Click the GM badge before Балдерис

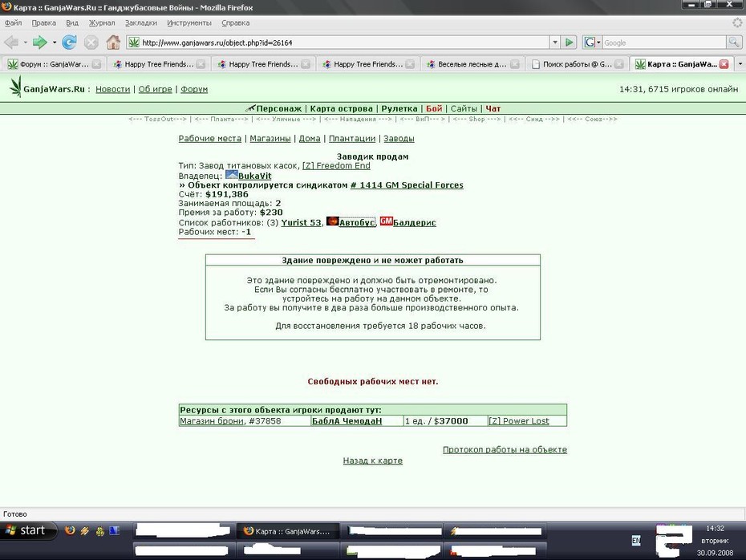pos(387,221)
